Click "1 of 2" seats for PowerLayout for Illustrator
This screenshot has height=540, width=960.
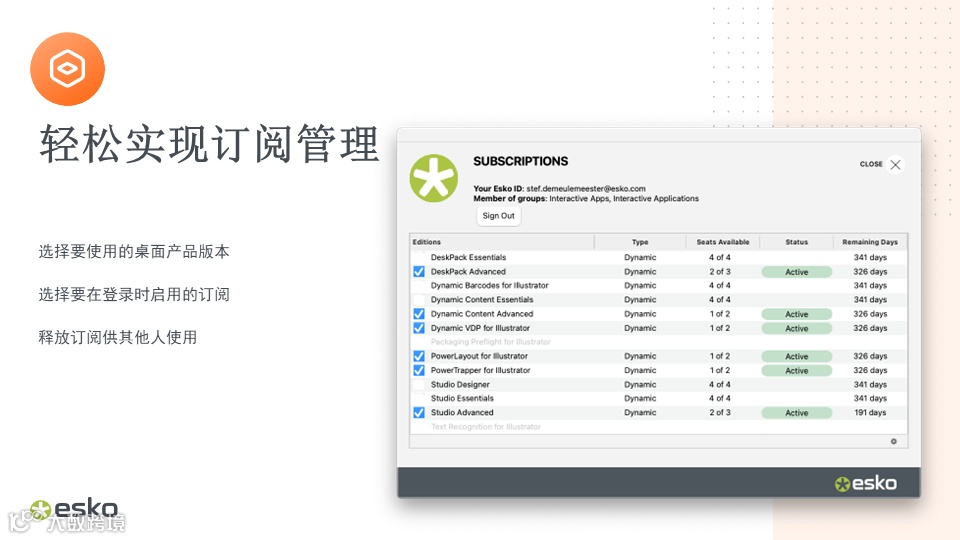pyautogui.click(x=720, y=356)
